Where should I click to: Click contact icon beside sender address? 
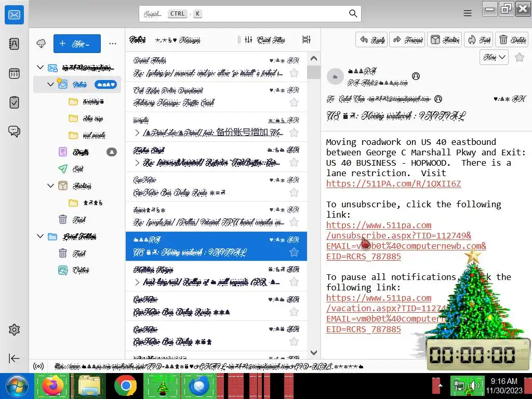click(416, 76)
